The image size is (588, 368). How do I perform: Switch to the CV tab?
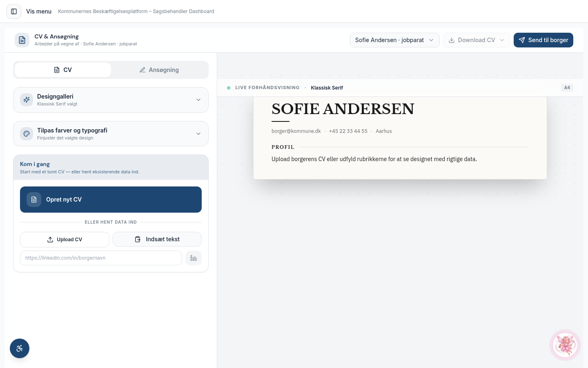point(63,70)
